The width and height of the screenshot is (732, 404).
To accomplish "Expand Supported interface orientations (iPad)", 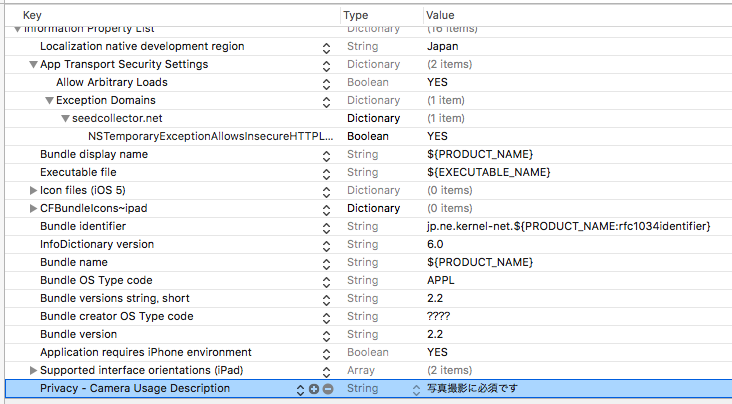I will (x=33, y=371).
